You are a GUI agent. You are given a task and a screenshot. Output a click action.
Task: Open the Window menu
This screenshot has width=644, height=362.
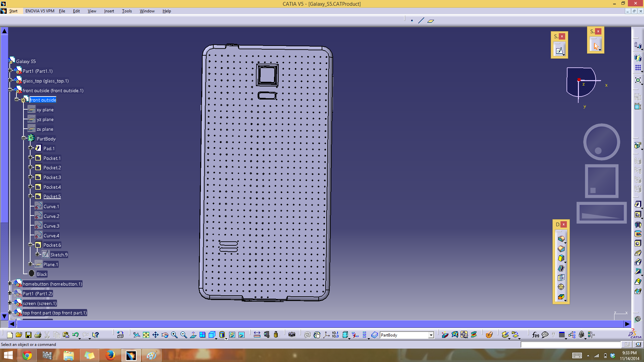(x=147, y=11)
